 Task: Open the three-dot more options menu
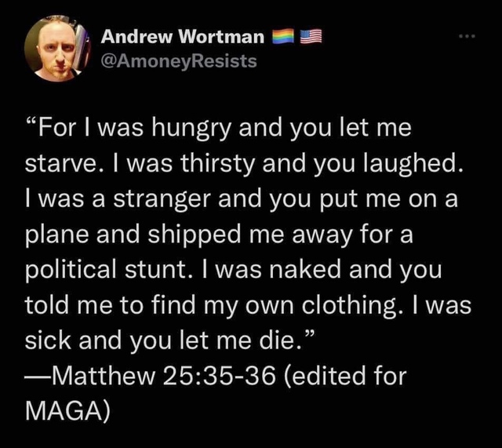coord(467,36)
